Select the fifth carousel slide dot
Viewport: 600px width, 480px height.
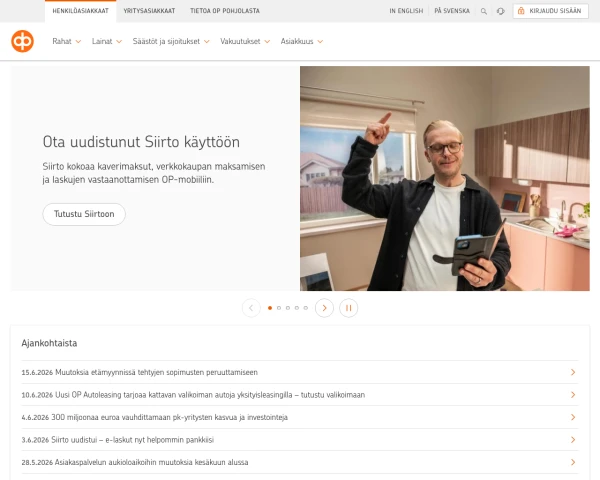pyautogui.click(x=305, y=308)
